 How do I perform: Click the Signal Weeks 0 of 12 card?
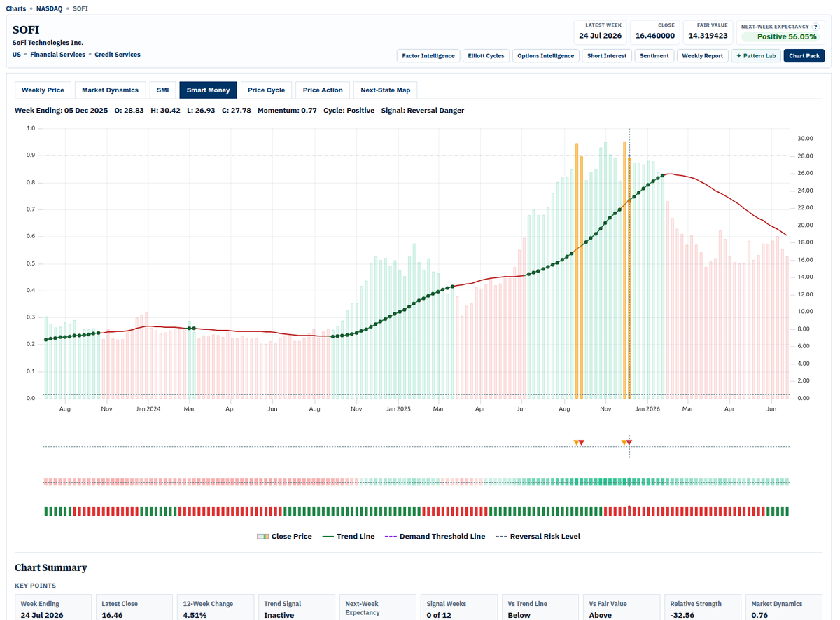458,608
